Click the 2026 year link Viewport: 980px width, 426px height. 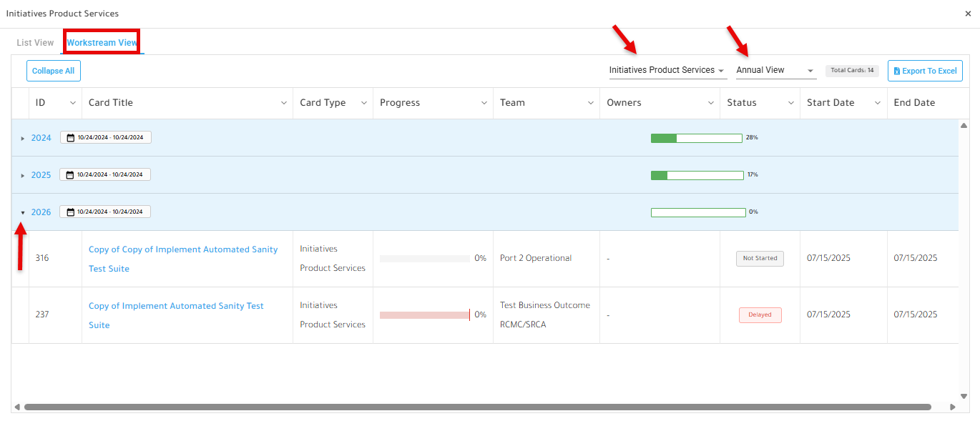tap(41, 212)
